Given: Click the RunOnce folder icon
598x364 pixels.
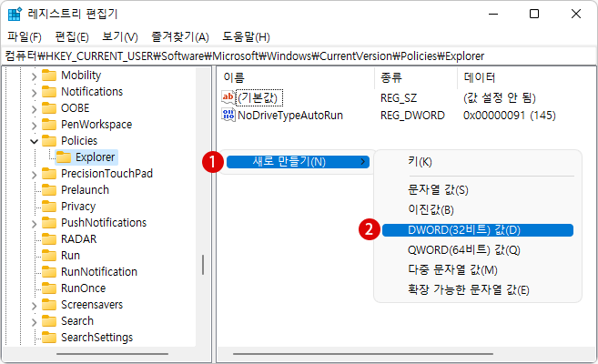Looking at the screenshot, I should coord(49,288).
